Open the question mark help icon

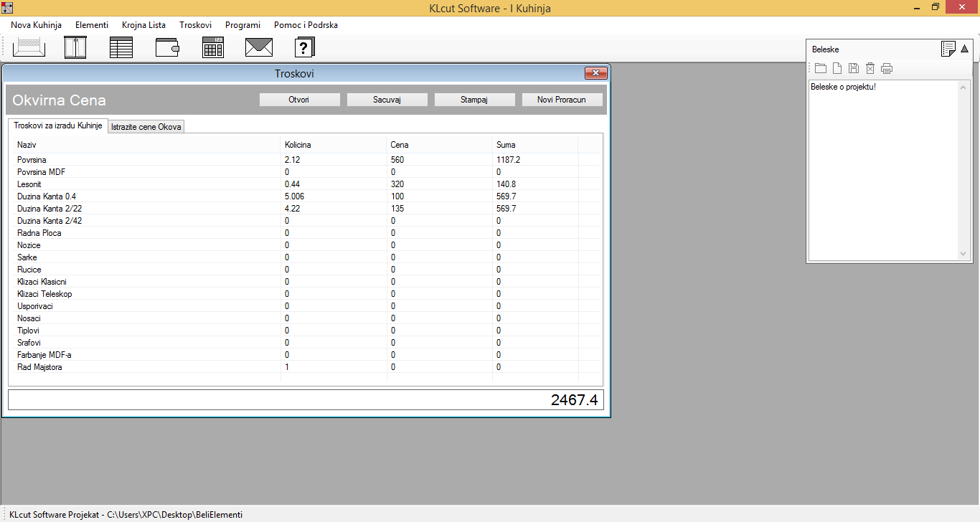305,47
